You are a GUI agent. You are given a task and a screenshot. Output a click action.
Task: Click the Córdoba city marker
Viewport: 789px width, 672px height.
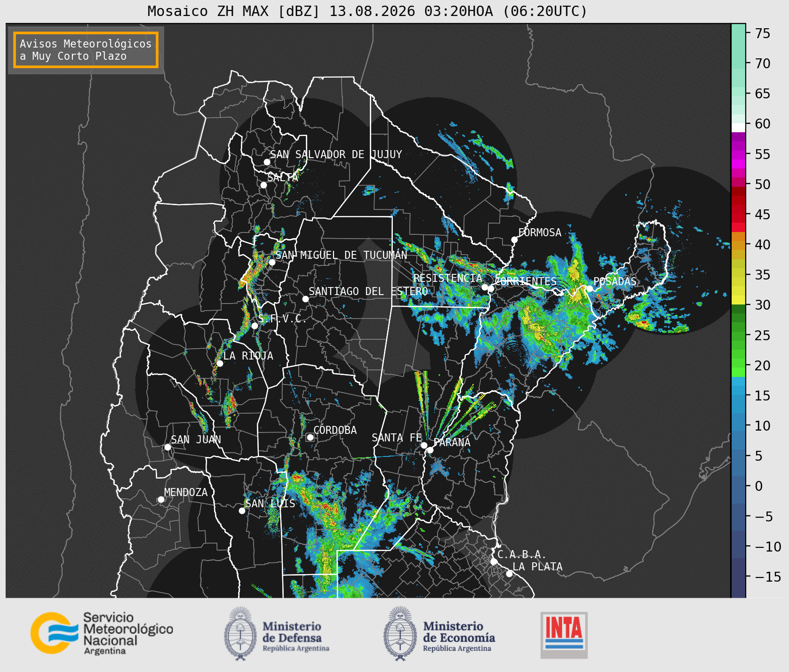point(310,437)
